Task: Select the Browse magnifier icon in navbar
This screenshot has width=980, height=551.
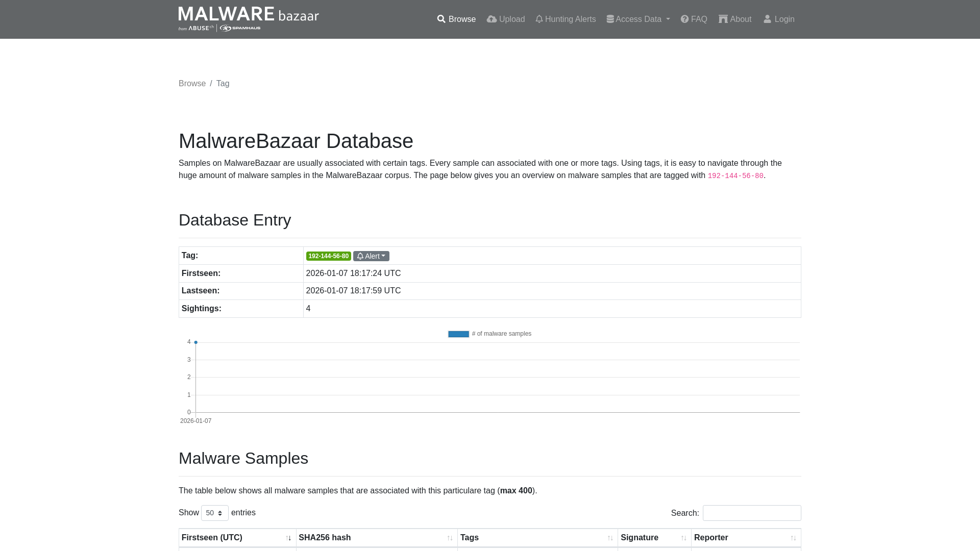Action: point(442,19)
